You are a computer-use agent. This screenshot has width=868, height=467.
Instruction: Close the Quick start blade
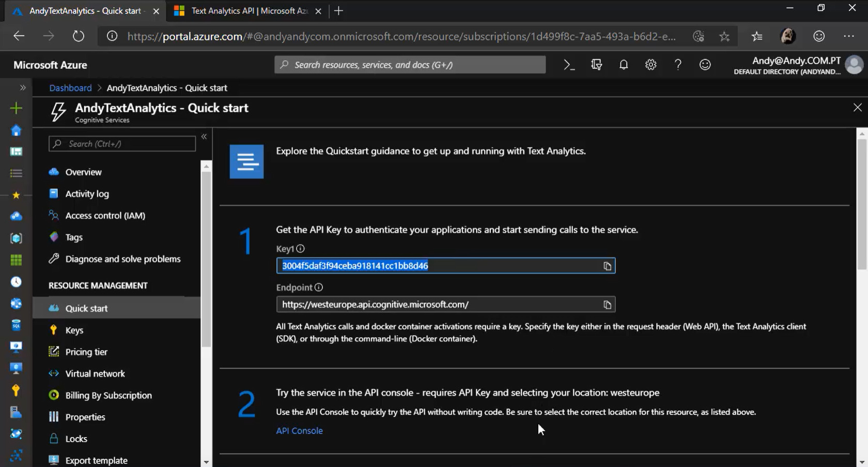point(857,108)
